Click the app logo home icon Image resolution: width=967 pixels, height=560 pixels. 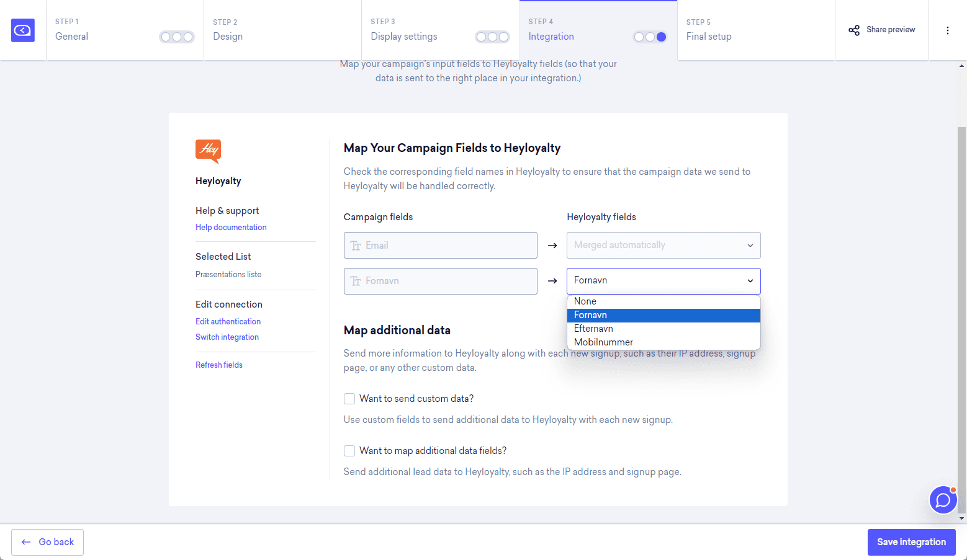(x=23, y=30)
